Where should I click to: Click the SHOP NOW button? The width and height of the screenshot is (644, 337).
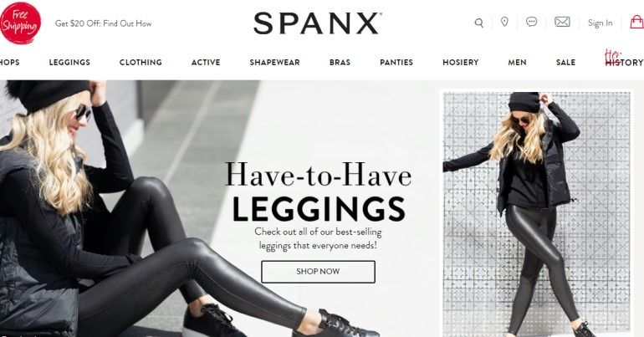coord(318,271)
